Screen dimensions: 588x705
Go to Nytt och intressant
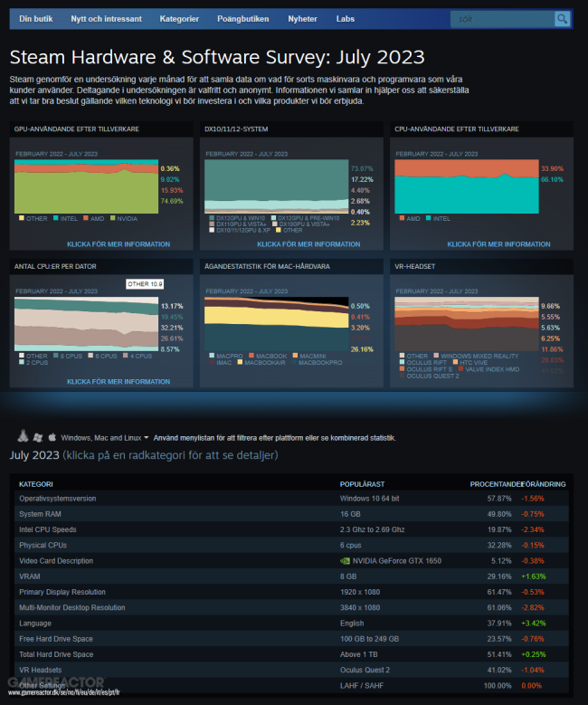pyautogui.click(x=106, y=19)
